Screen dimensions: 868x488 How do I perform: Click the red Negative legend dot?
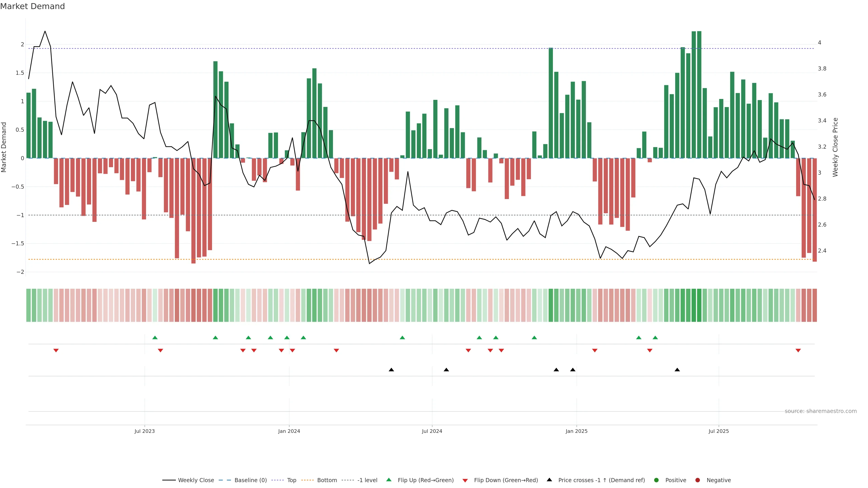[698, 480]
